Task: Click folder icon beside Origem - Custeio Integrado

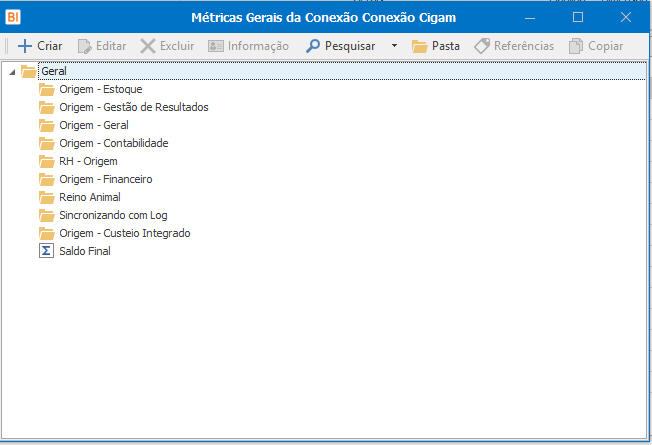Action: [47, 233]
